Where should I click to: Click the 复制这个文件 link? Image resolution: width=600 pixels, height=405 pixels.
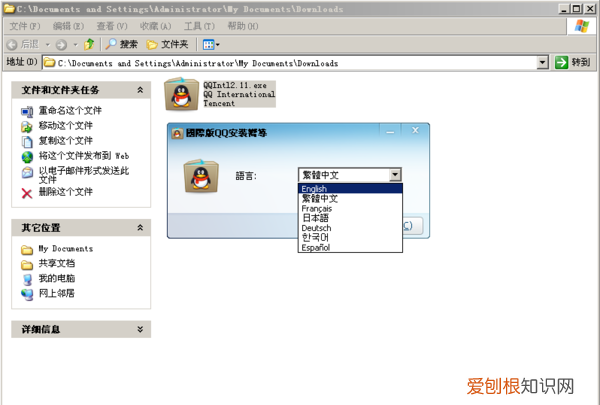[x=65, y=140]
